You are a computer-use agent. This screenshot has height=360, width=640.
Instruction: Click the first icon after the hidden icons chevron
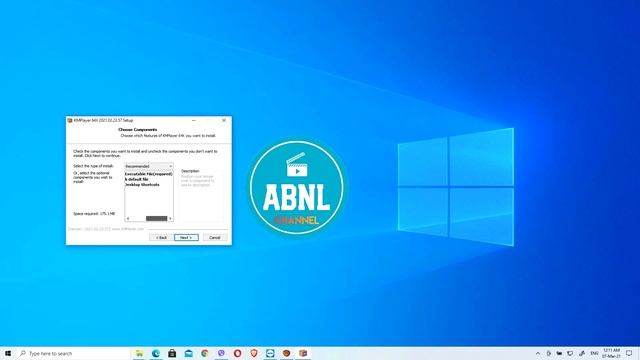click(x=549, y=353)
